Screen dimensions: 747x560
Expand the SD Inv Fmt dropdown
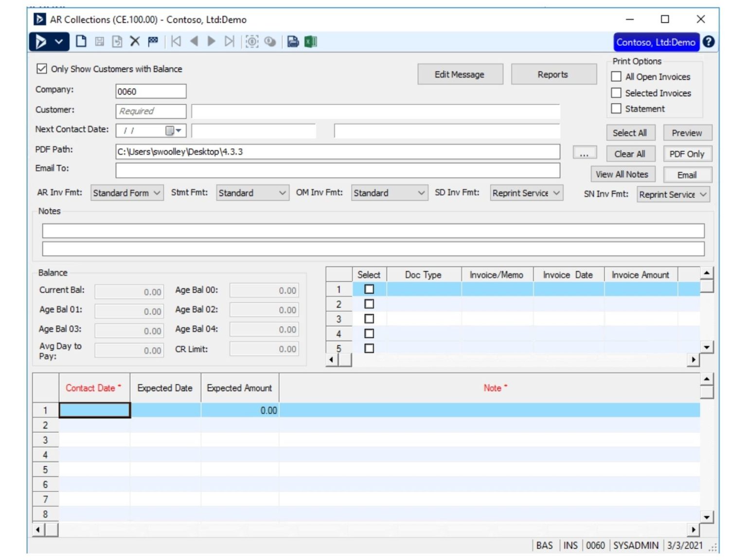pyautogui.click(x=556, y=193)
